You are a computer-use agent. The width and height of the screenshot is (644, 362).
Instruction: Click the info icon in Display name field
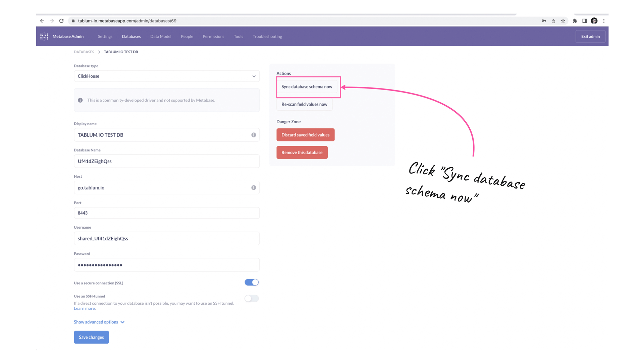coord(254,135)
